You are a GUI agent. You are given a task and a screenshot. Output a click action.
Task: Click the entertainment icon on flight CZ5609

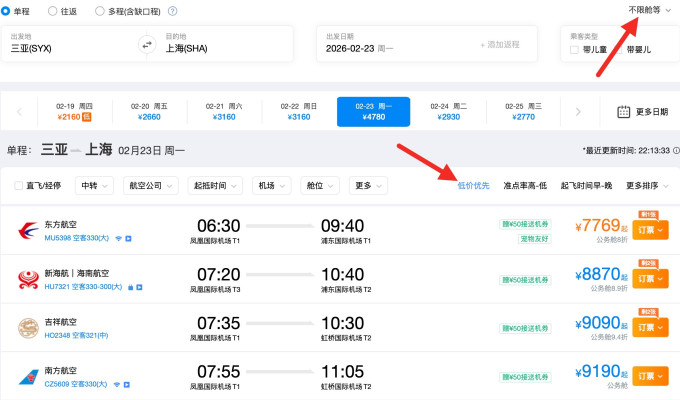127,384
